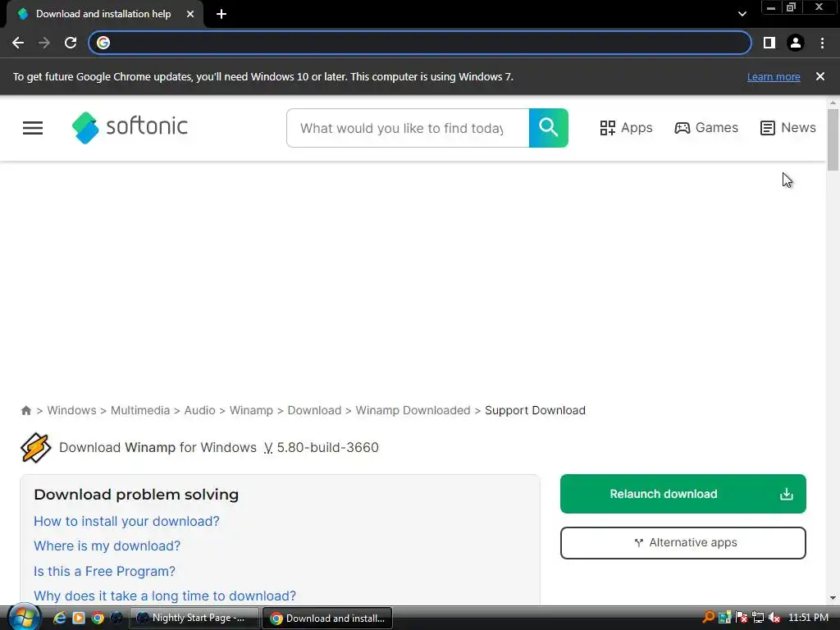Expand the tab search chevron

click(742, 14)
